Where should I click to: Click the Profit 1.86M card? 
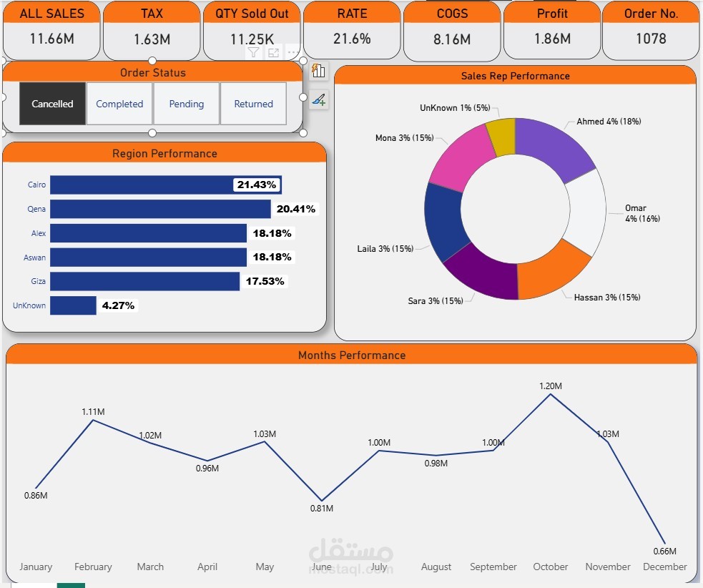[x=552, y=31]
